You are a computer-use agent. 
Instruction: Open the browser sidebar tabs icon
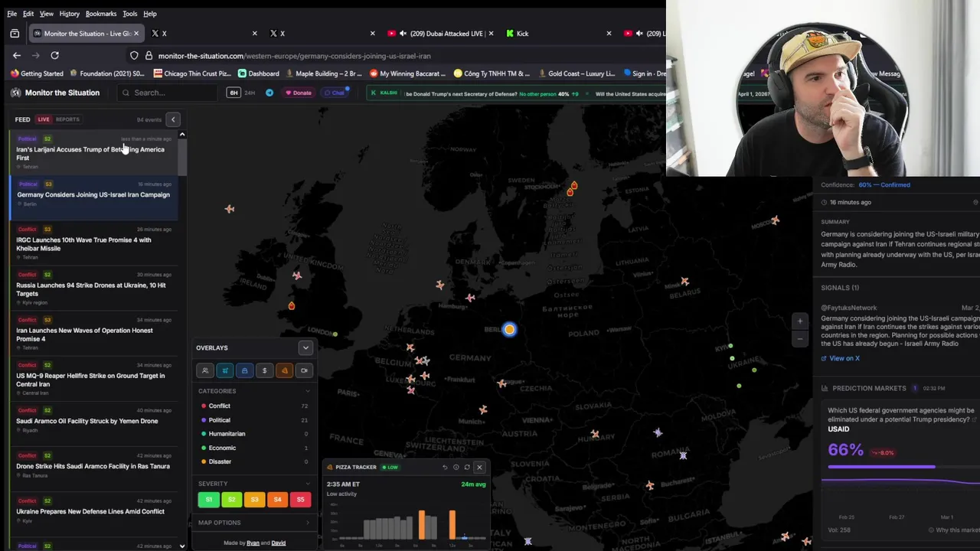click(x=15, y=33)
